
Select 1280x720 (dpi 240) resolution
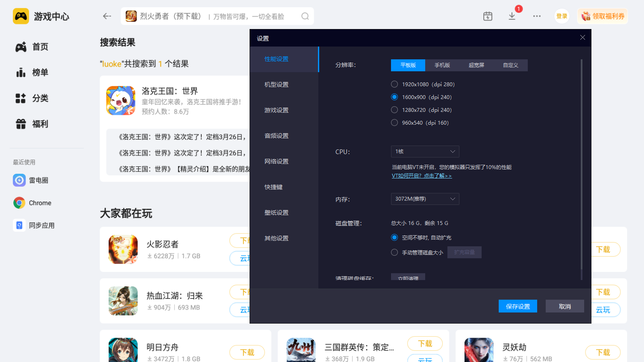coord(394,110)
